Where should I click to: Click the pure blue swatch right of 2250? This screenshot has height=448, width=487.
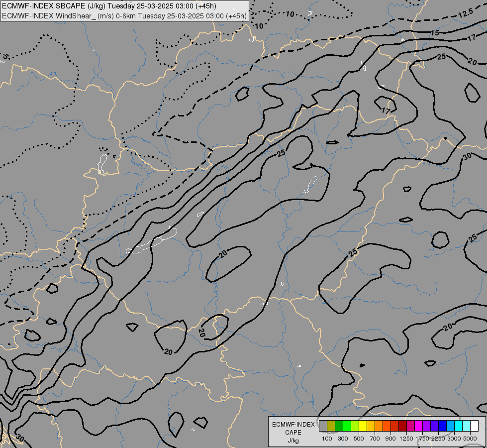pos(443,426)
